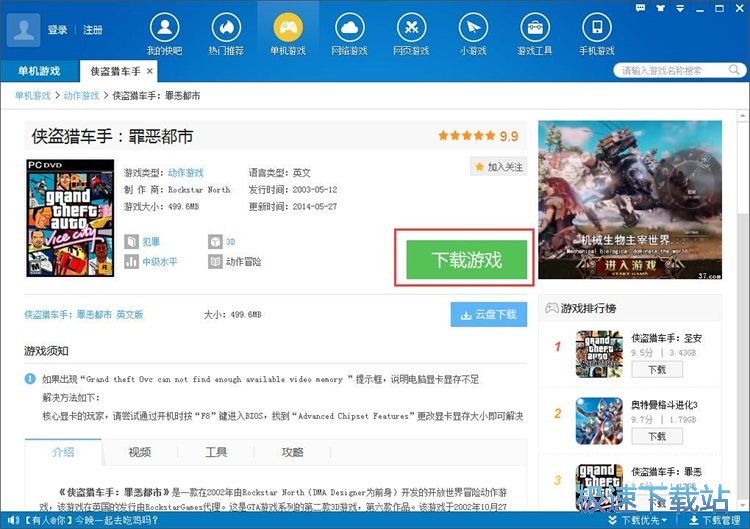Click the 注册 link
750x529 pixels.
click(93, 30)
